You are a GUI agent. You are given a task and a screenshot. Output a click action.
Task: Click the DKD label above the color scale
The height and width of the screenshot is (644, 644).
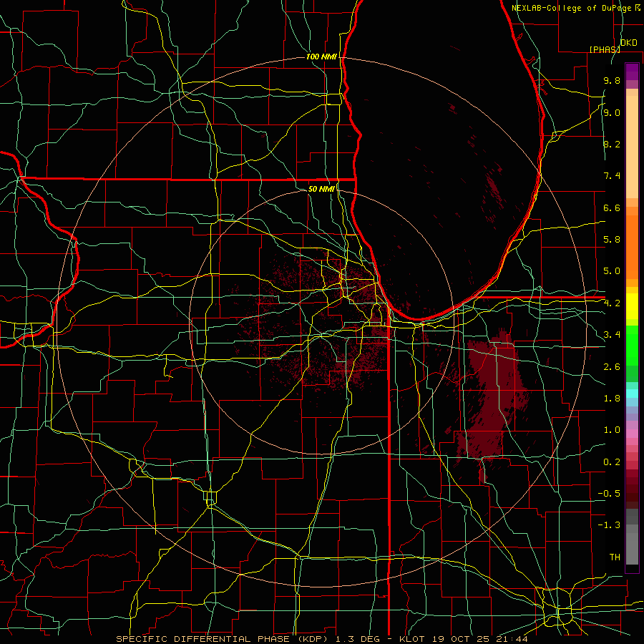point(628,42)
